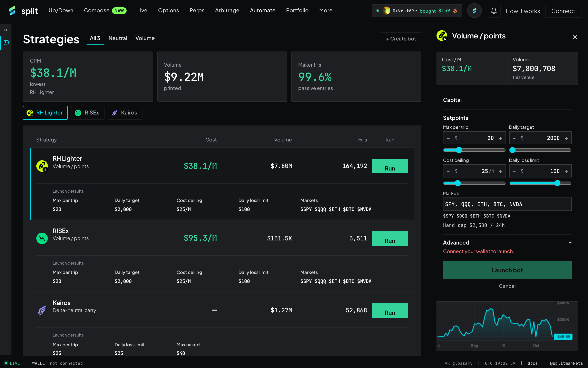Screen dimensions: 588x368
Task: Open the sidebar chat sparkle icon
Action: coord(6,43)
